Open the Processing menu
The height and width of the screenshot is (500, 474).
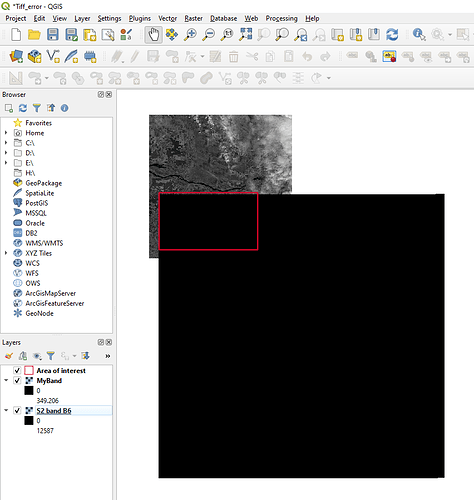point(281,18)
